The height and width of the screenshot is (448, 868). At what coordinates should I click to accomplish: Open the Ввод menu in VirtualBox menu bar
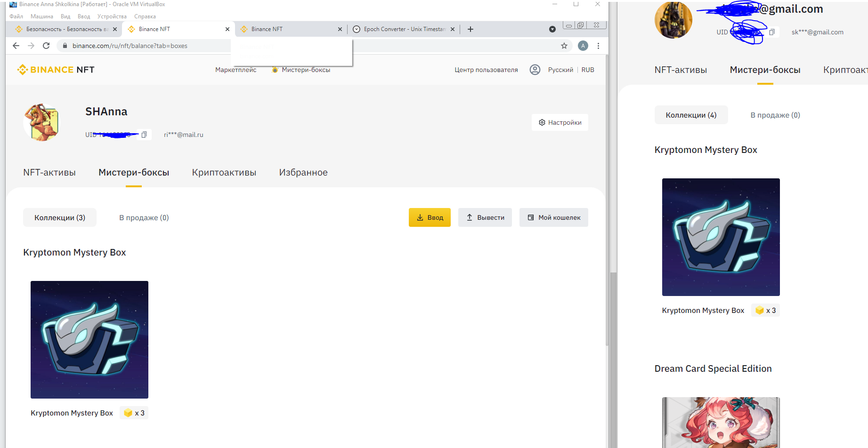pyautogui.click(x=84, y=16)
